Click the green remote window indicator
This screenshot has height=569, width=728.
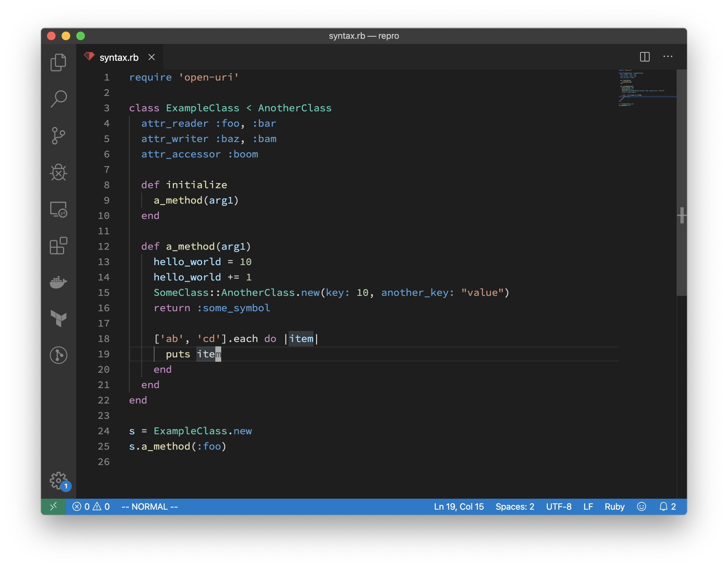coord(53,506)
